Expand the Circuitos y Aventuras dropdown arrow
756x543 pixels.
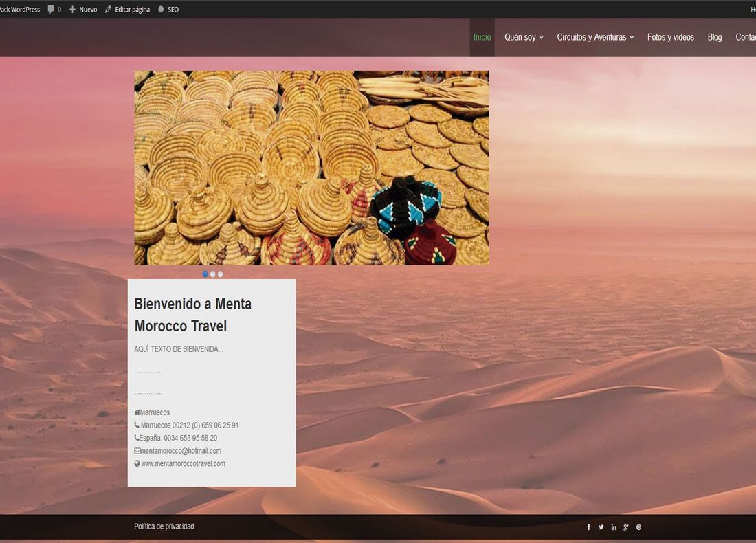coord(632,38)
